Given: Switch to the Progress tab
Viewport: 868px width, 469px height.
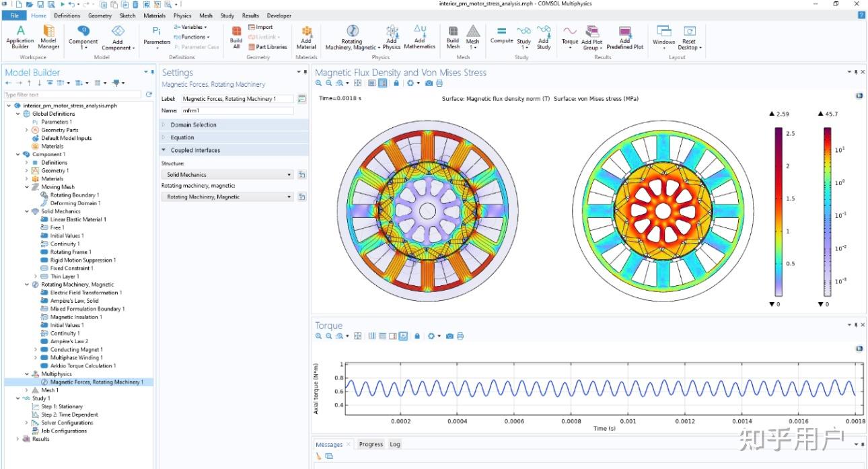Looking at the screenshot, I should (371, 444).
